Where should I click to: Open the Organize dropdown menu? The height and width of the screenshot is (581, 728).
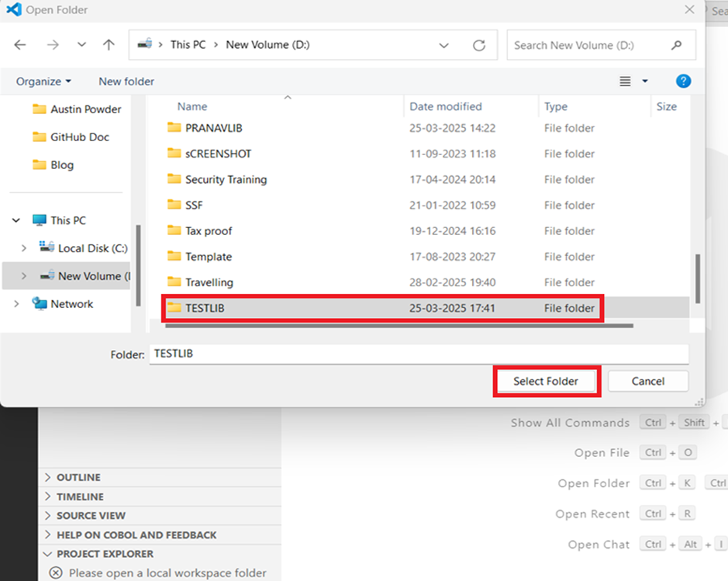point(43,81)
